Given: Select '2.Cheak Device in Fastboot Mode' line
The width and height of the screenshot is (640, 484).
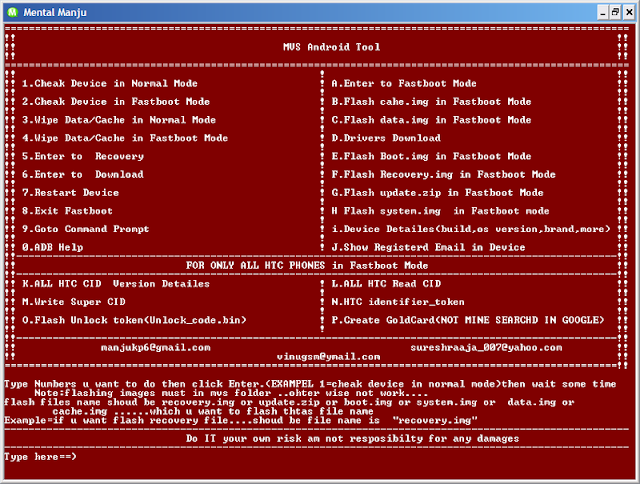Looking at the screenshot, I should click(x=116, y=102).
